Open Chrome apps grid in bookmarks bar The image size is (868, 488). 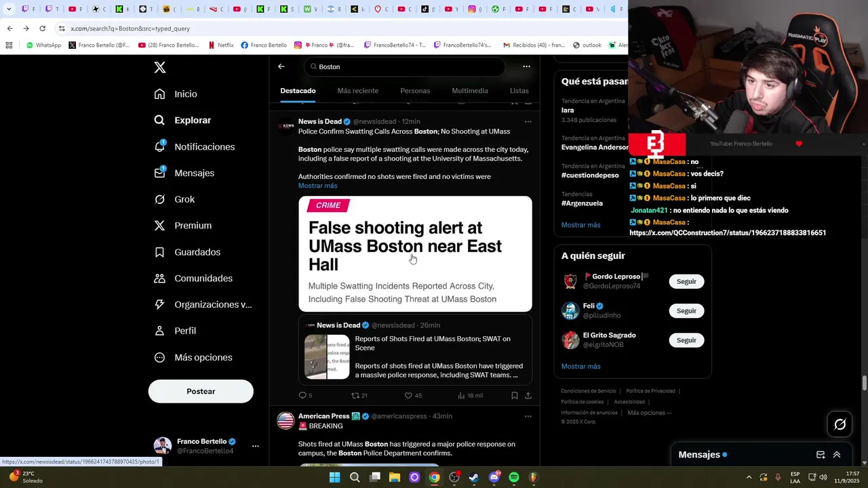click(9, 45)
